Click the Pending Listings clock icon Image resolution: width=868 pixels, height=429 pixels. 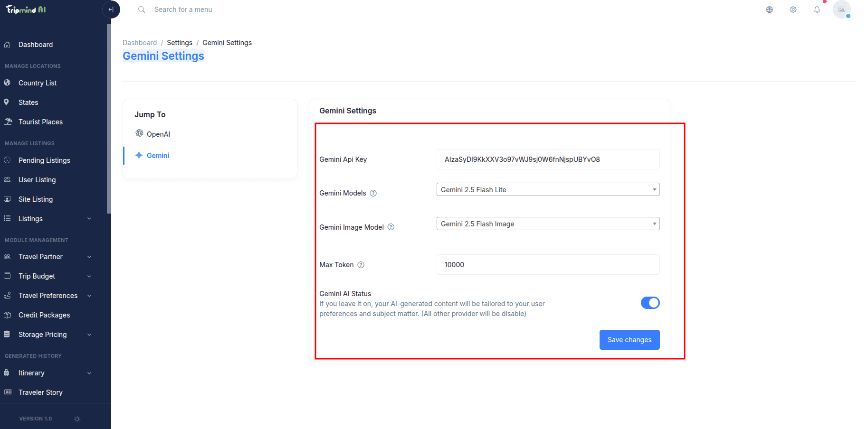(7, 160)
